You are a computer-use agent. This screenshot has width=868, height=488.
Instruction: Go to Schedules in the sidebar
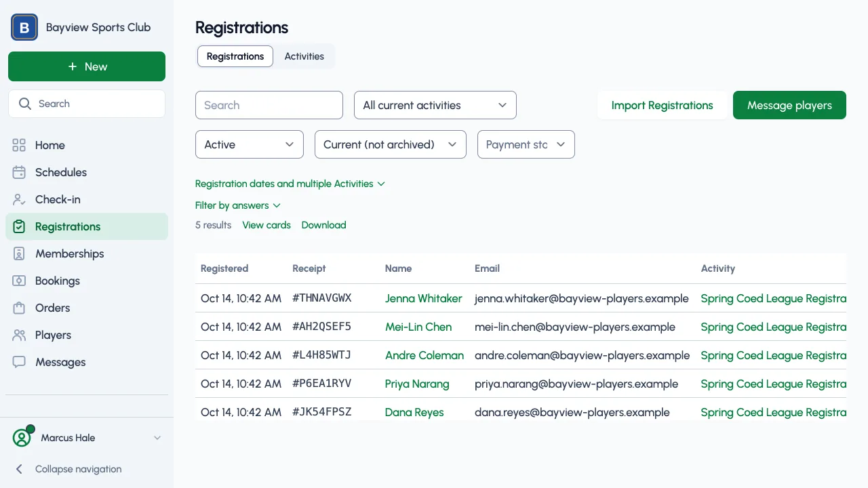(87, 172)
